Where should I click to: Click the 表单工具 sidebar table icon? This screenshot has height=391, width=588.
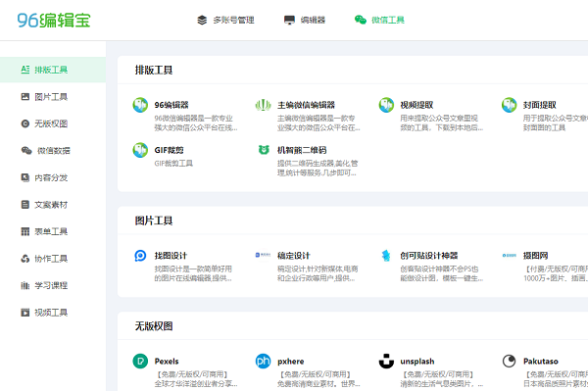click(x=25, y=231)
